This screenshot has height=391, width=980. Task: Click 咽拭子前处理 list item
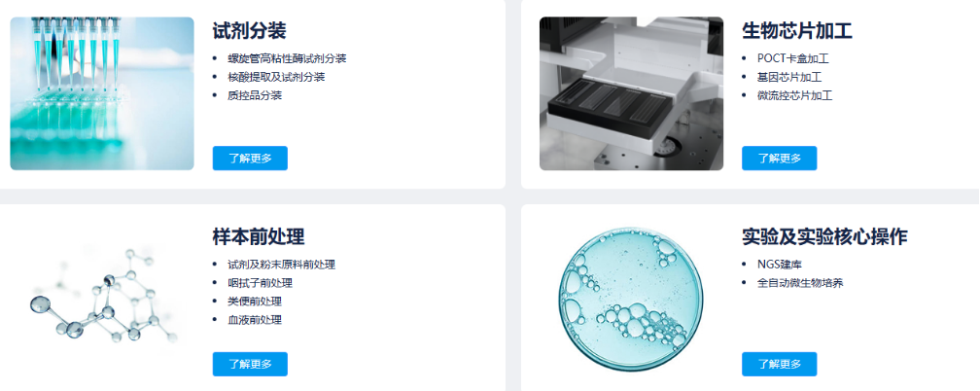click(260, 283)
